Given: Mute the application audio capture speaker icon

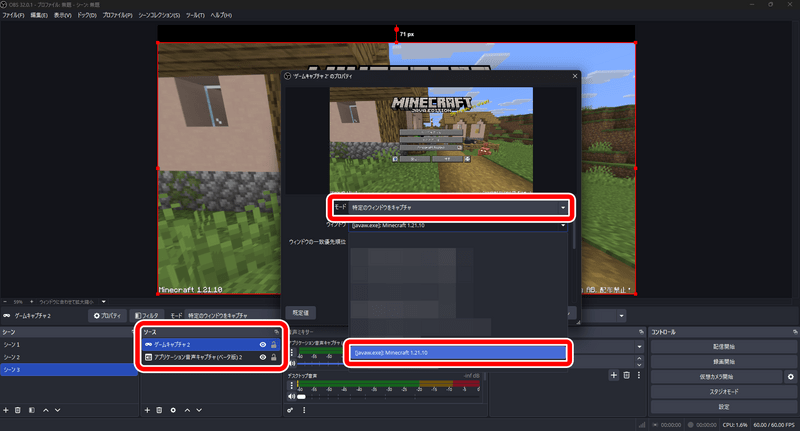Looking at the screenshot, I should pos(292,364).
